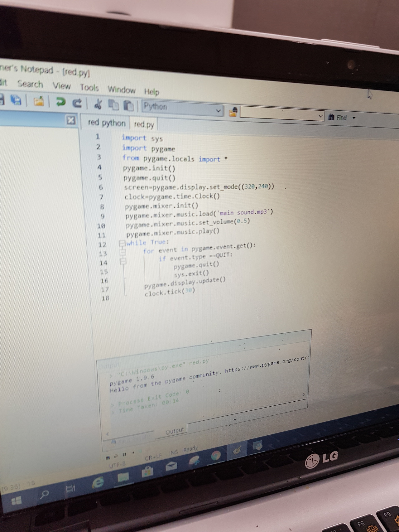This screenshot has width=399, height=532.
Task: Click the 'Ready' status bar text
Action: pos(190,449)
